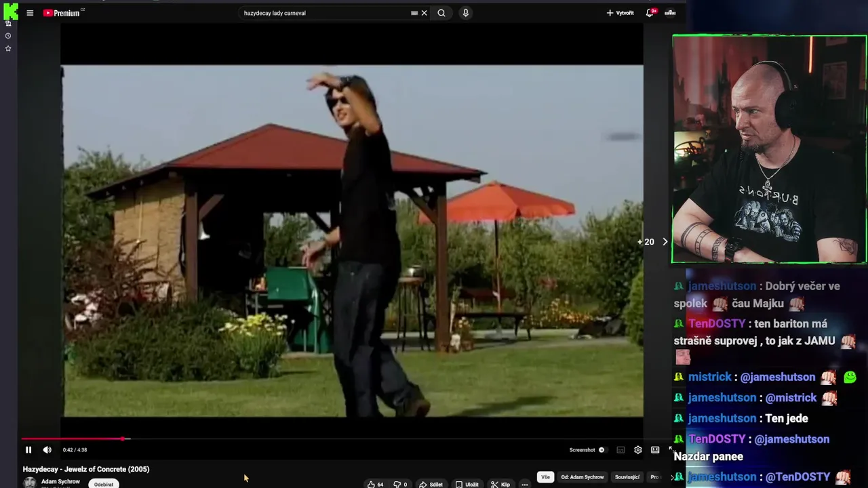
Task: Create a clip with Klip button
Action: 500,485
